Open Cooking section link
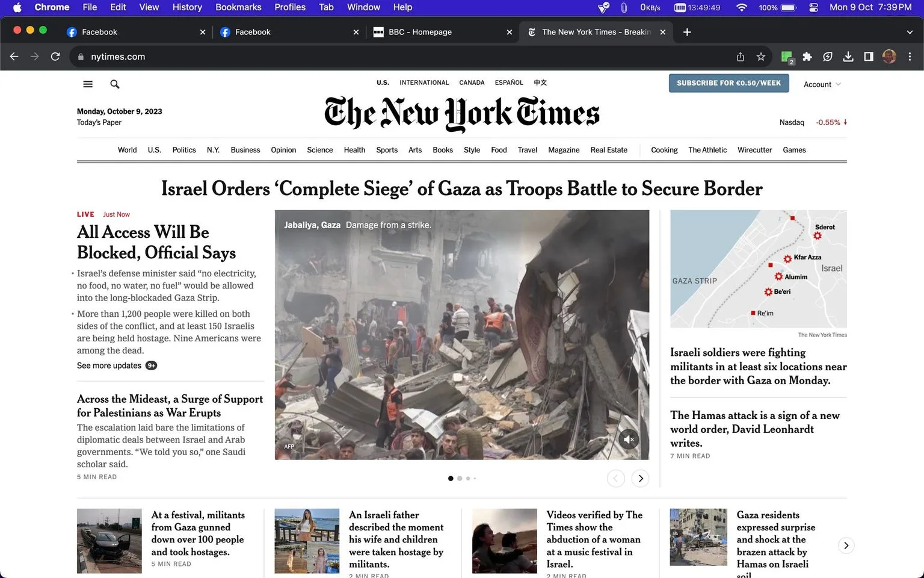The width and height of the screenshot is (924, 578). [x=664, y=150]
